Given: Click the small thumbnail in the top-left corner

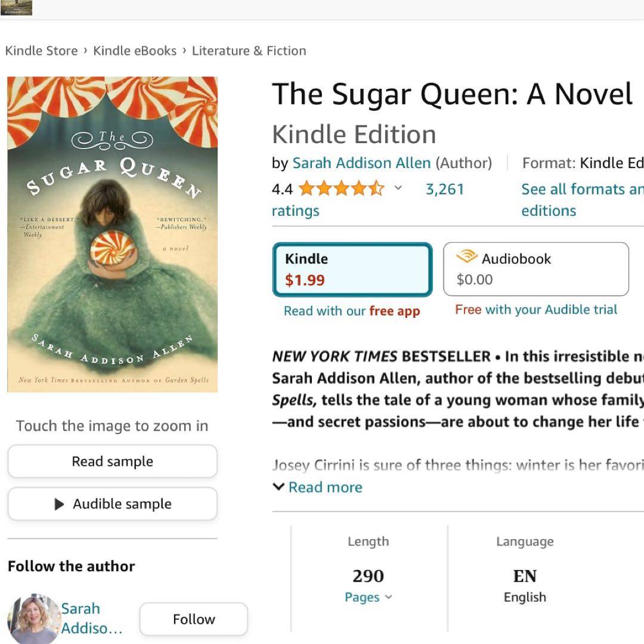Looking at the screenshot, I should point(16,8).
